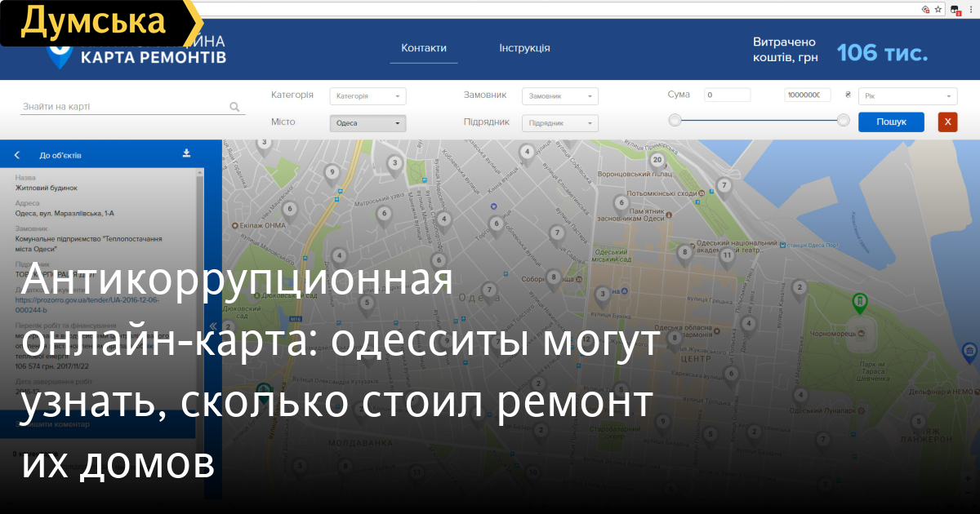The image size is (980, 514).
Task: Select the cluster marker labeled 11
Action: [x=727, y=255]
